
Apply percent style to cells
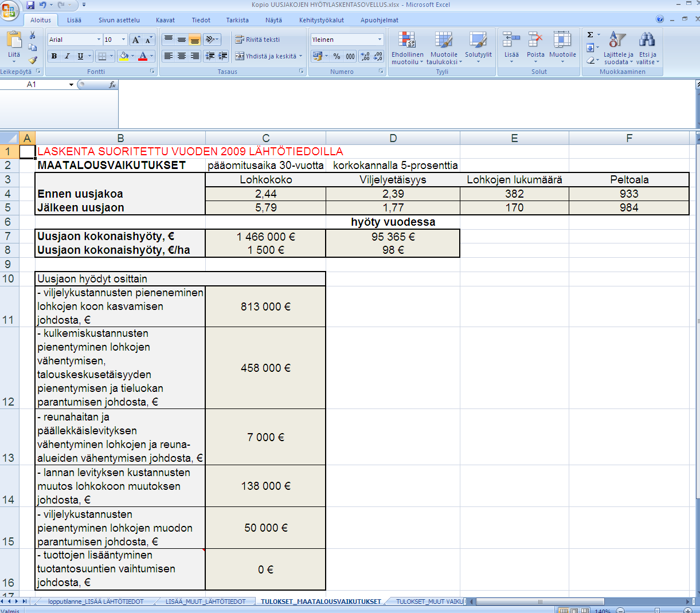coord(337,56)
